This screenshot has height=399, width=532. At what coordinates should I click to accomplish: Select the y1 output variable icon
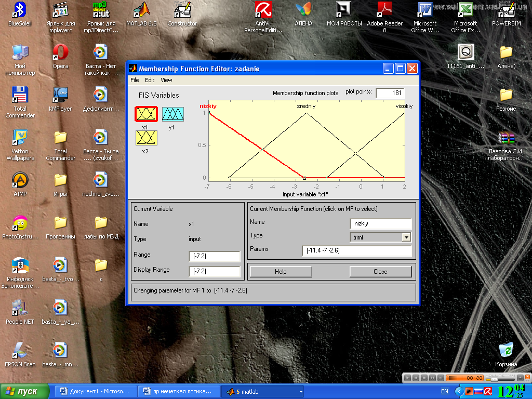point(172,114)
